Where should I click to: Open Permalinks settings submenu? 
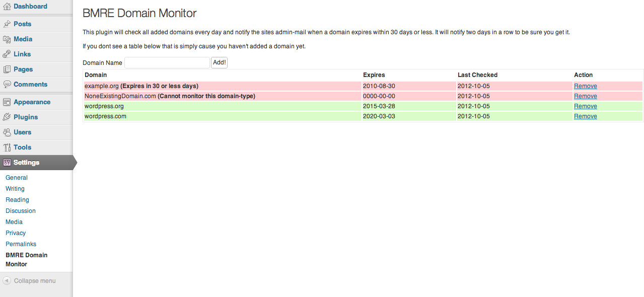(21, 244)
